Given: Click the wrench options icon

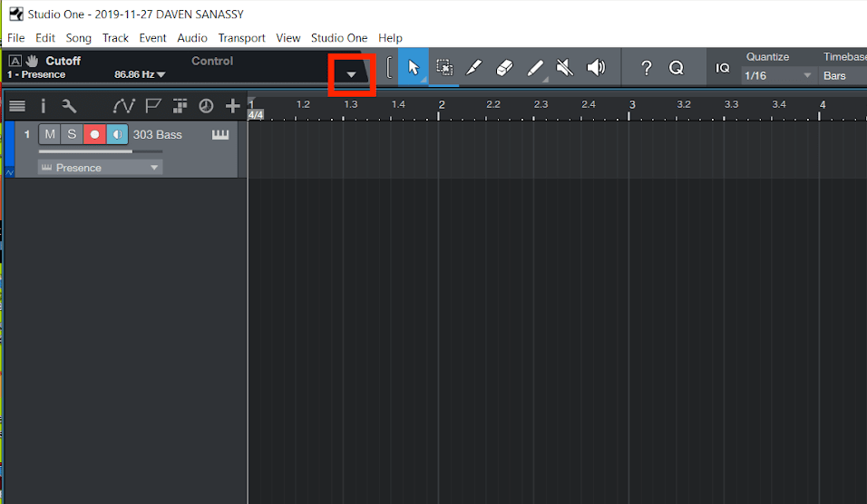Looking at the screenshot, I should [69, 105].
